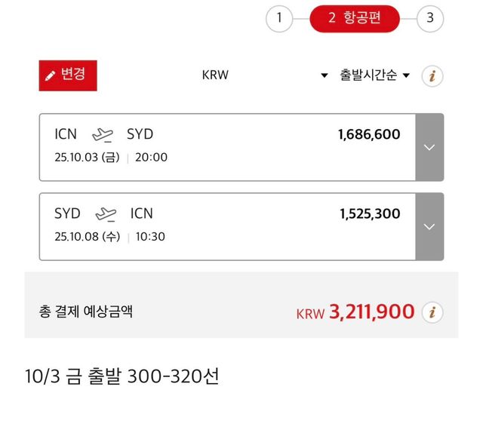Click the info icon beside 출발시간순
483x448 pixels.
(x=432, y=75)
